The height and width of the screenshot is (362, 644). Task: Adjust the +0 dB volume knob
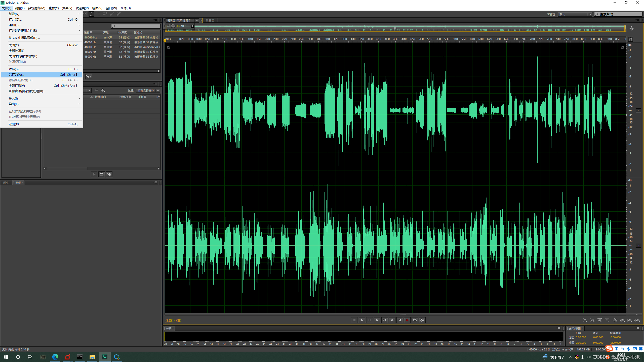pyautogui.click(x=173, y=26)
